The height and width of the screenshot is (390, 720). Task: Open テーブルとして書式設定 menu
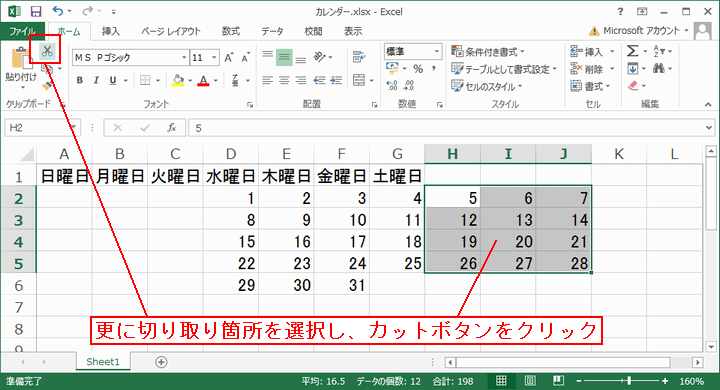[x=504, y=69]
